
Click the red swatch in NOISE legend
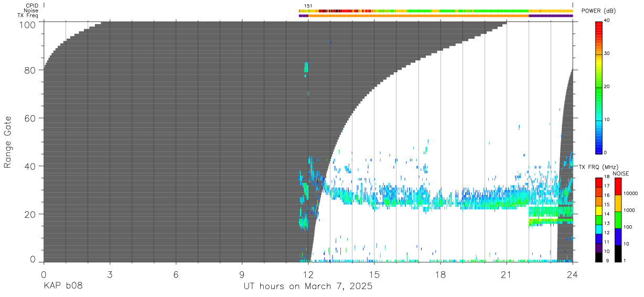coord(617,186)
